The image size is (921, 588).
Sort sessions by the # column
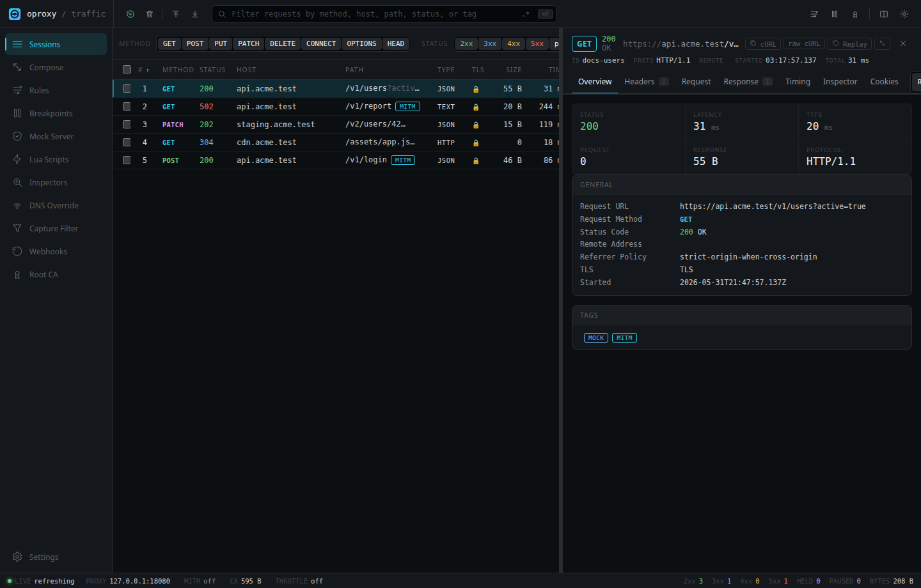coord(144,70)
